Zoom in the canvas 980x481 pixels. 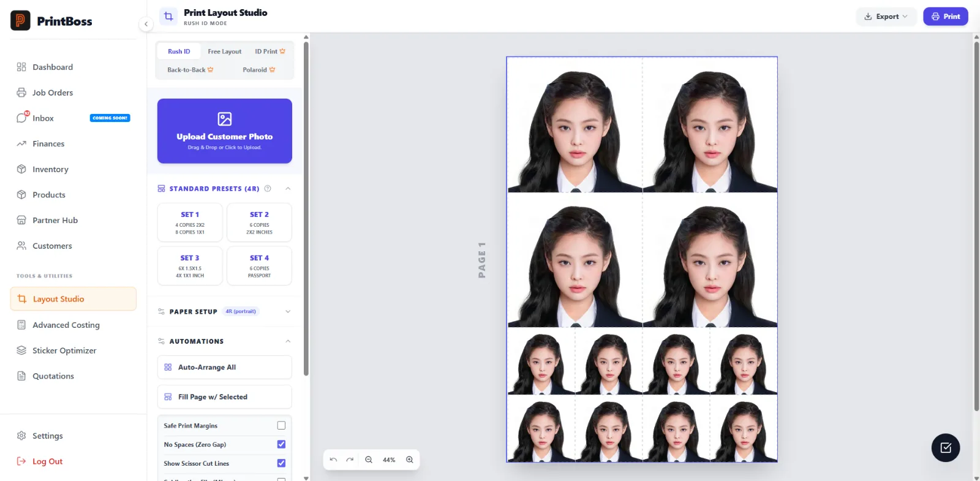click(410, 460)
